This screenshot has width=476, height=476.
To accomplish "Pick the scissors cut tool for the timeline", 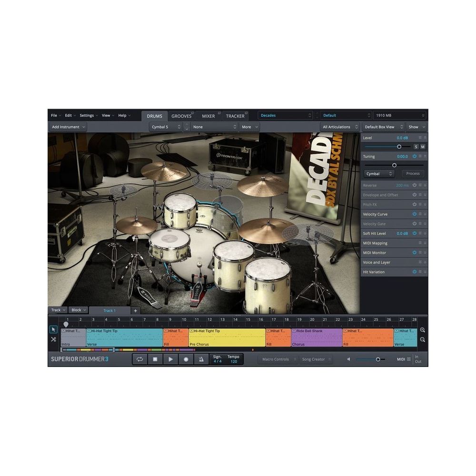I will click(x=54, y=339).
